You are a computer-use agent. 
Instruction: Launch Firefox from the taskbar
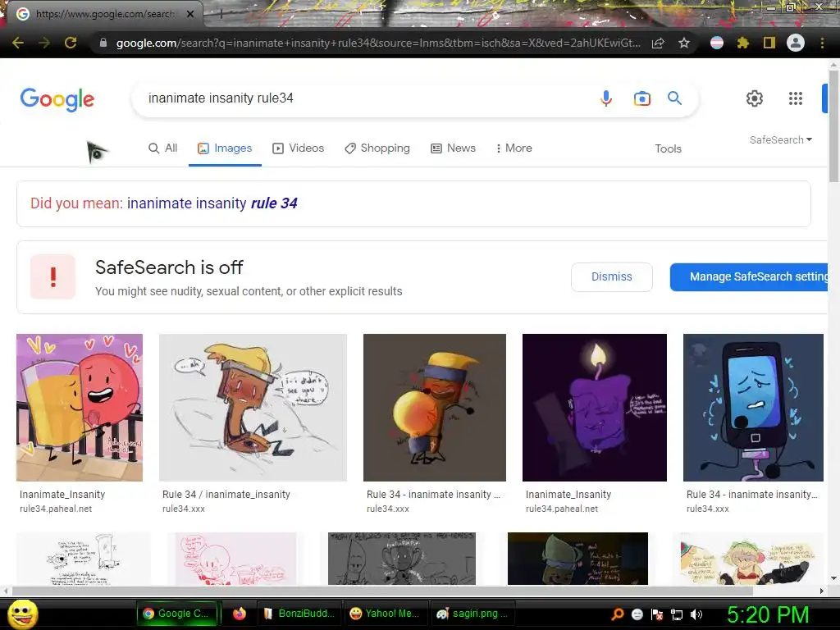click(240, 614)
